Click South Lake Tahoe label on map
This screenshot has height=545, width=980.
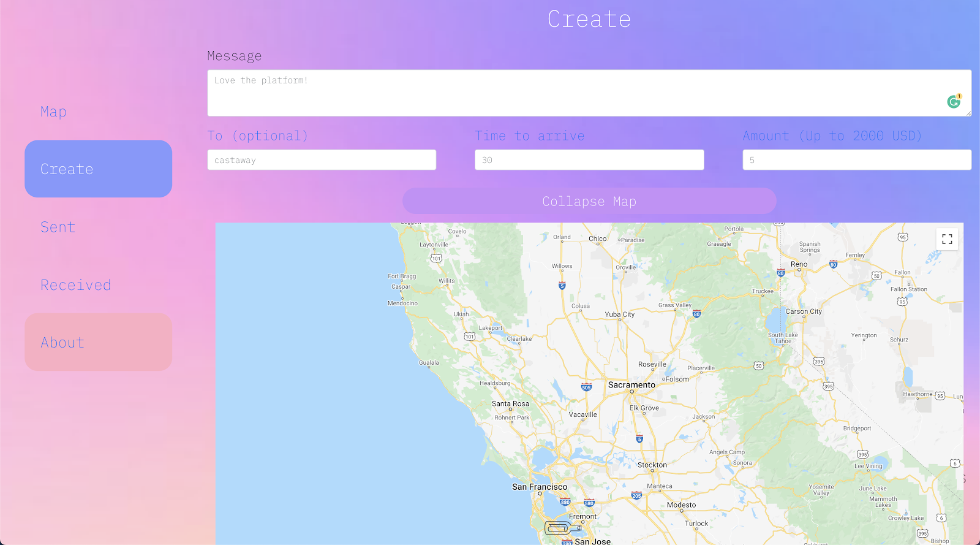(783, 338)
